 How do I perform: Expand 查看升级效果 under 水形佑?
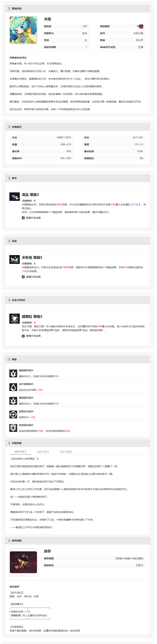(x=31, y=277)
